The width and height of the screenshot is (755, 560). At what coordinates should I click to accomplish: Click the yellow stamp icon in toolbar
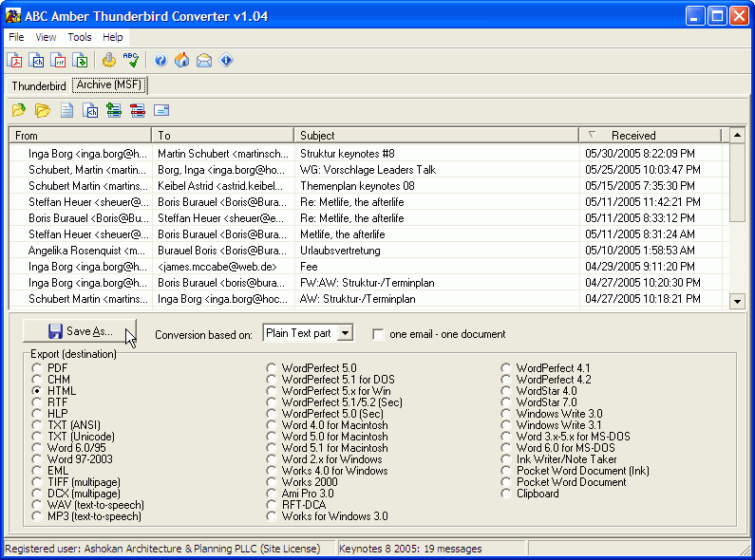point(109,61)
